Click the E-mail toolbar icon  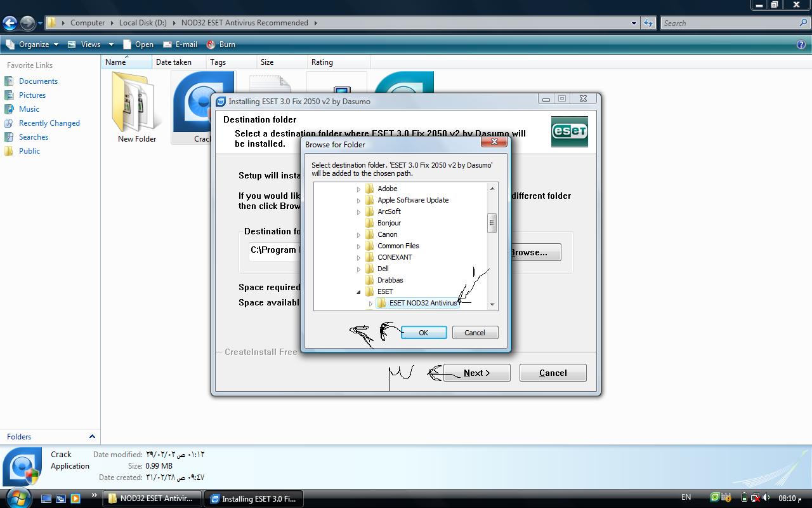pos(167,44)
